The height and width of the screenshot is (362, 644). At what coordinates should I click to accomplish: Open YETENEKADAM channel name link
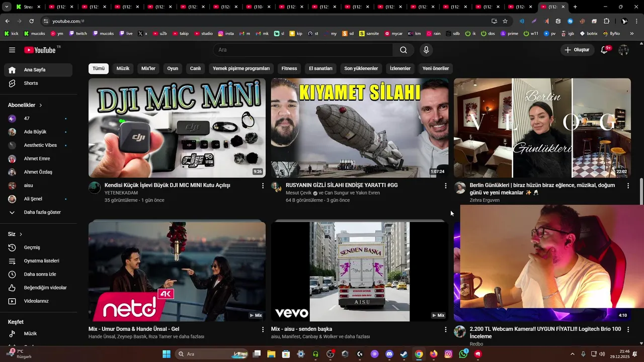tap(121, 193)
